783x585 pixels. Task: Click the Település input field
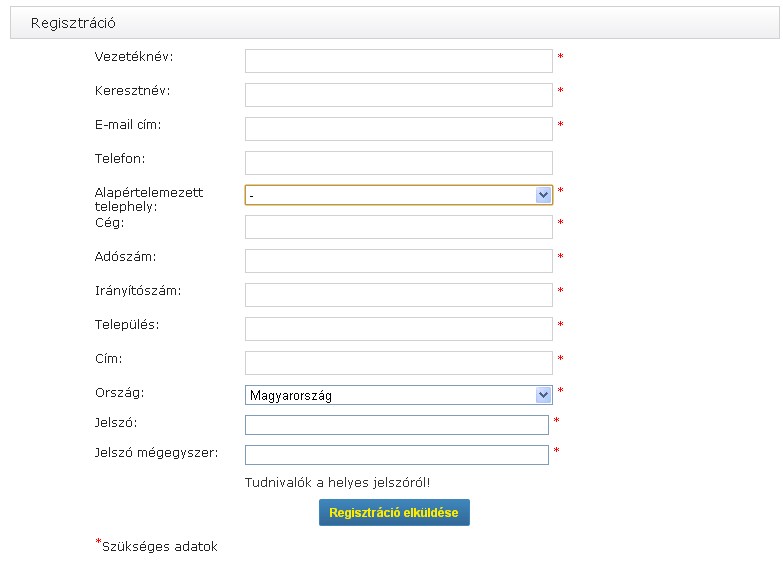(x=398, y=329)
